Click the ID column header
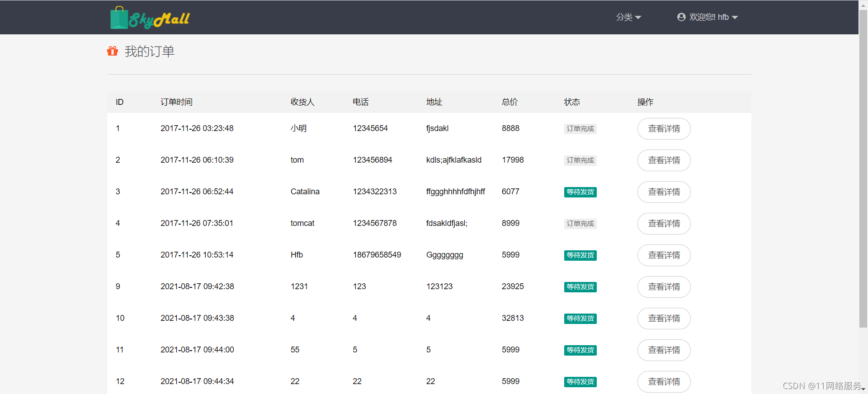Viewport: 868px width, 394px height. click(120, 102)
